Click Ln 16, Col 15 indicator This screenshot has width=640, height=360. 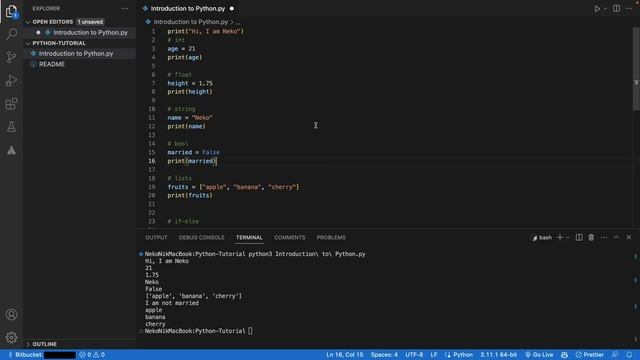pos(344,355)
